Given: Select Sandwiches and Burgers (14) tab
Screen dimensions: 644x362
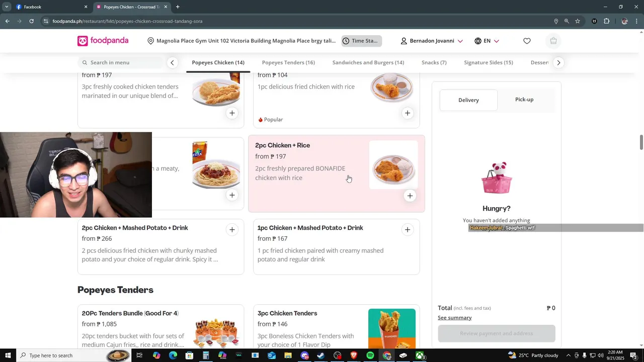Looking at the screenshot, I should (368, 62).
